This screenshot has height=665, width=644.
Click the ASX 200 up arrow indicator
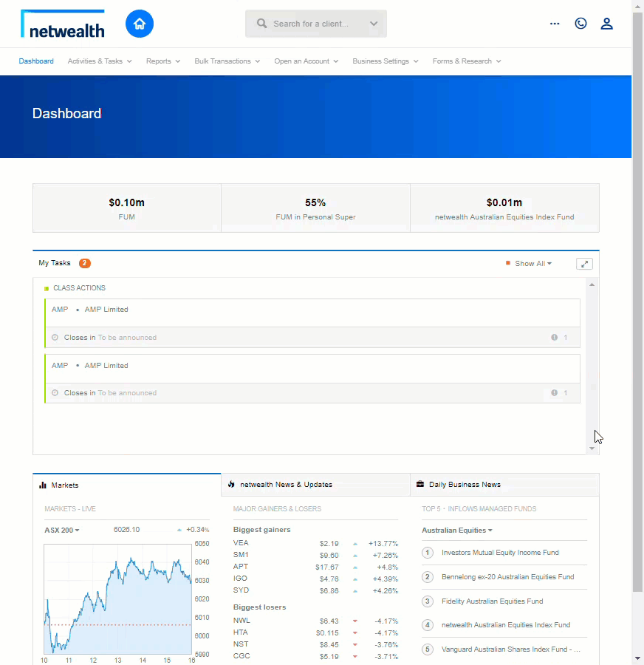click(x=179, y=530)
